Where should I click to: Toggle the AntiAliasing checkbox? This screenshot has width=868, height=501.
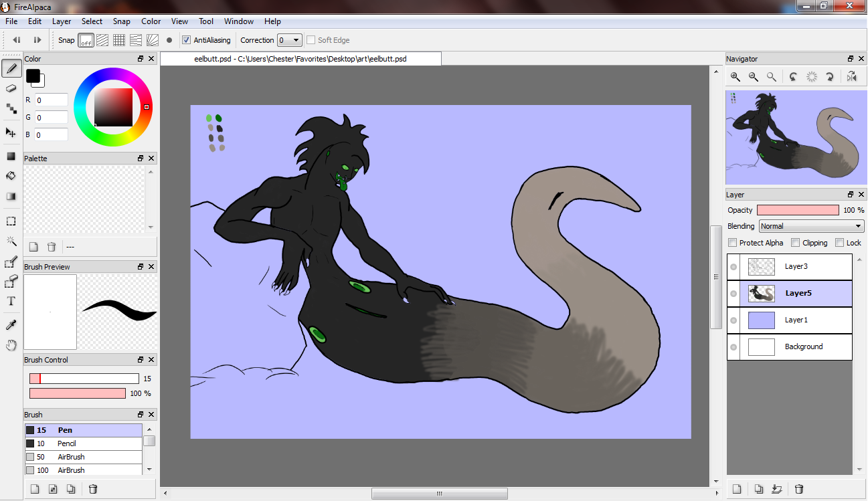[187, 40]
